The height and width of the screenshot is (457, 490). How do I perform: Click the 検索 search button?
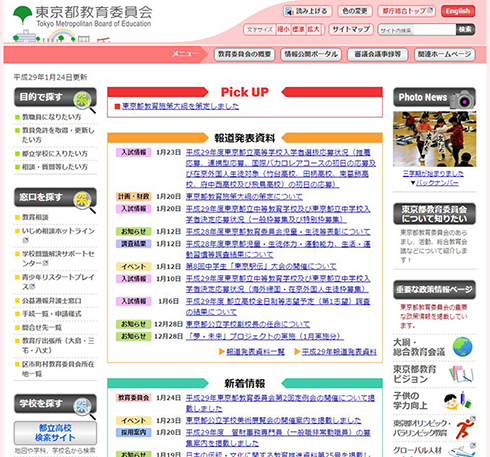[x=465, y=30]
